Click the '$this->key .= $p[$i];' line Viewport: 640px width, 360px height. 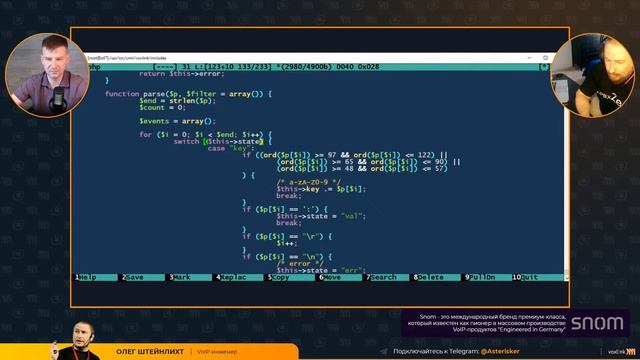point(321,189)
